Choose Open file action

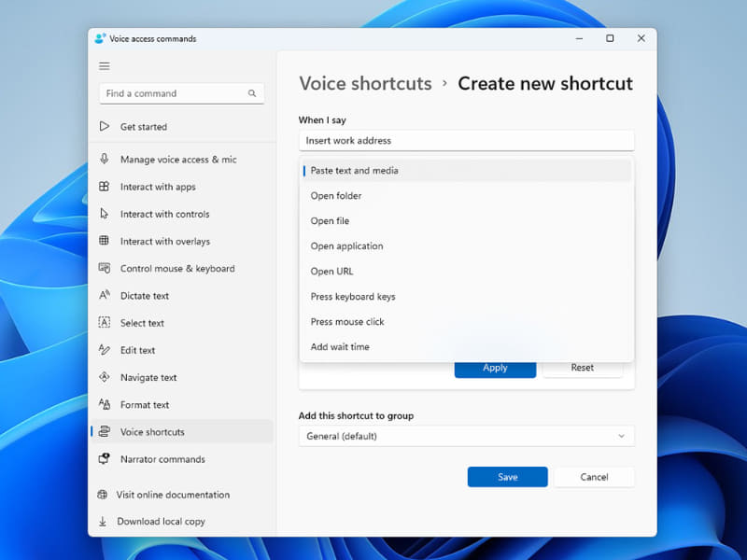[x=466, y=221]
